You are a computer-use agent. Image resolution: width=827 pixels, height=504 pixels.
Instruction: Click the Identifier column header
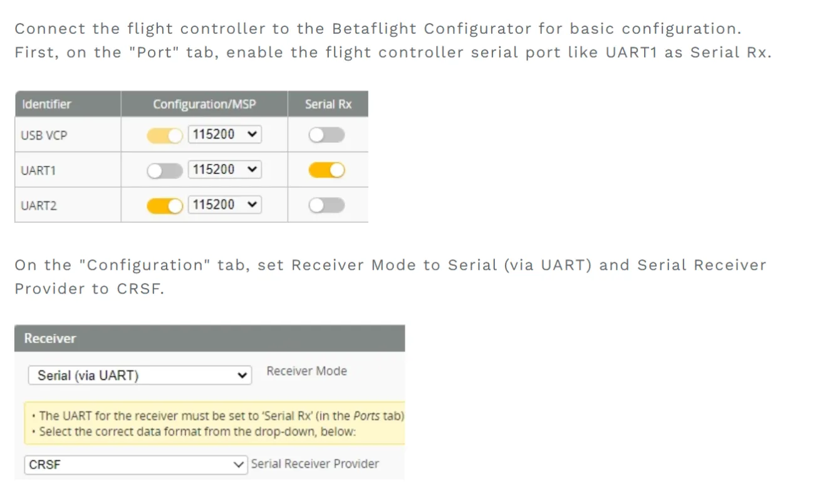(x=46, y=105)
